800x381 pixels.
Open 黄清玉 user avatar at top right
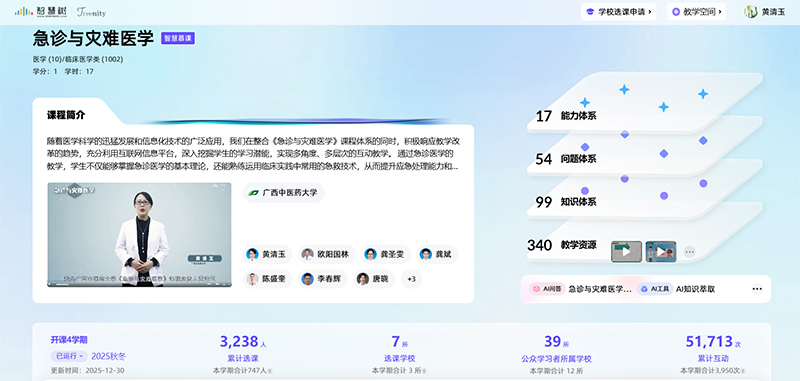click(x=751, y=12)
